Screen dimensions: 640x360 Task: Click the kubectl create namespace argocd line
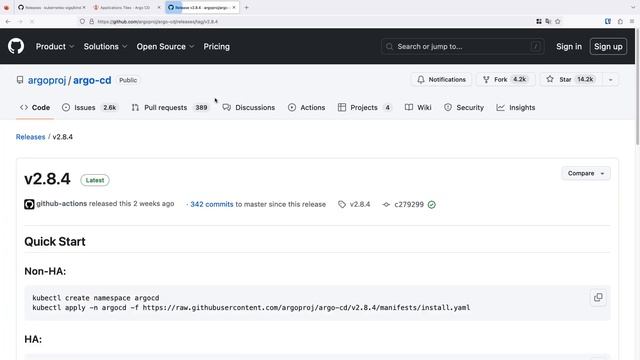96,298
